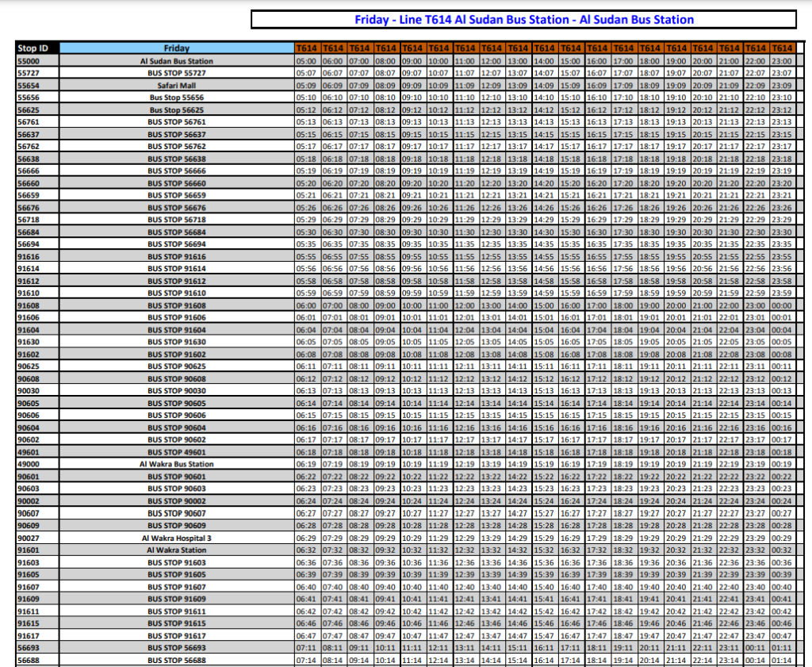Select the 05:00 departure time cell
The height and width of the screenshot is (667, 812).
[x=308, y=59]
